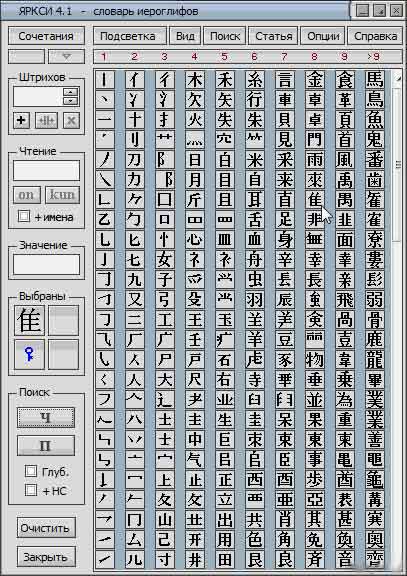Choose the 貝 shell radical

[x=285, y=120]
